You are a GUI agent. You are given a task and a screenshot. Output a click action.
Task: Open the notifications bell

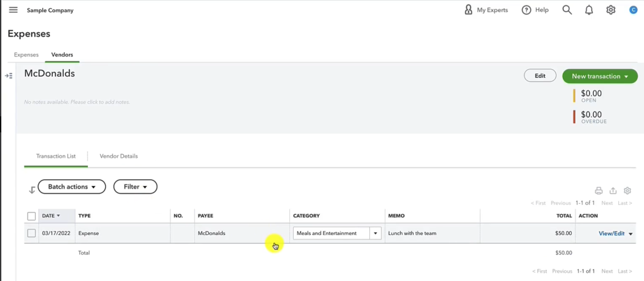pos(589,10)
